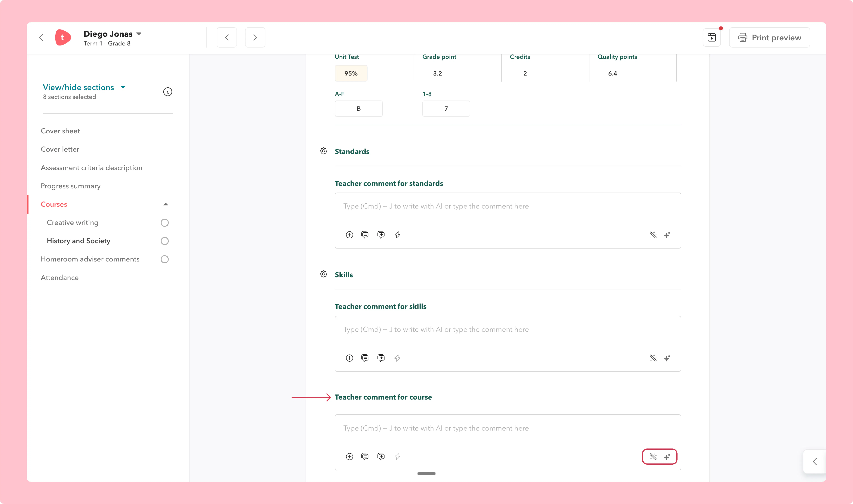Open comment bank icon in standards toolbar

[x=365, y=235]
